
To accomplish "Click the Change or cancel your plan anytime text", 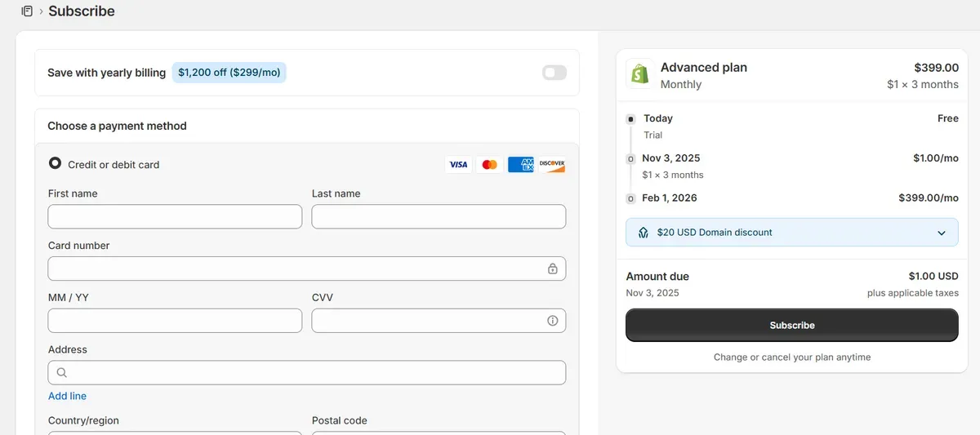I will [792, 357].
